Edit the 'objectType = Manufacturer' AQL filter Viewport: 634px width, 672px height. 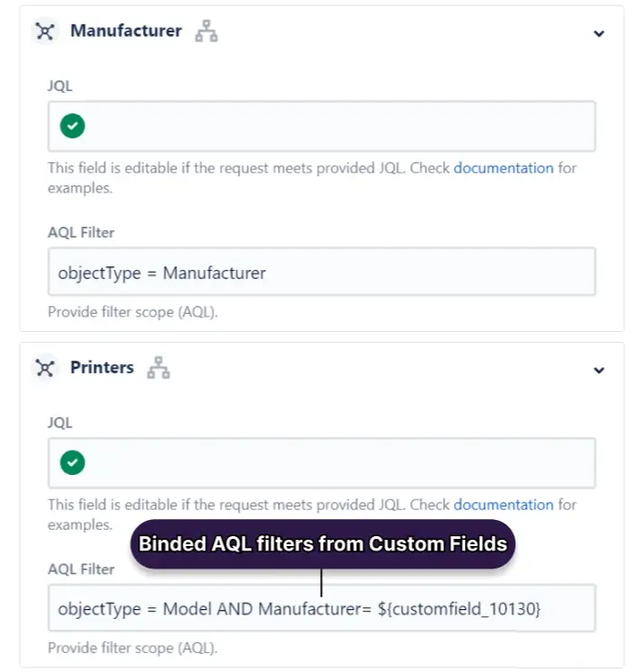(x=321, y=272)
